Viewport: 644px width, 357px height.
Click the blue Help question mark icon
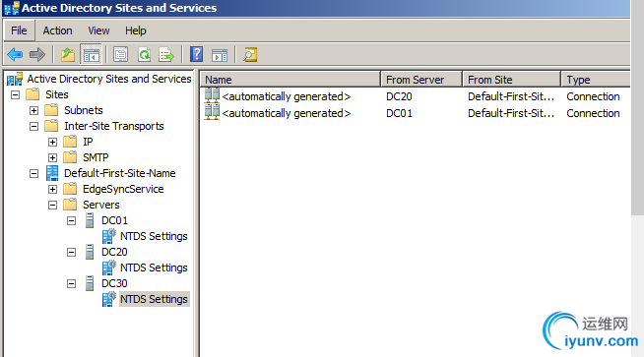pyautogui.click(x=197, y=54)
